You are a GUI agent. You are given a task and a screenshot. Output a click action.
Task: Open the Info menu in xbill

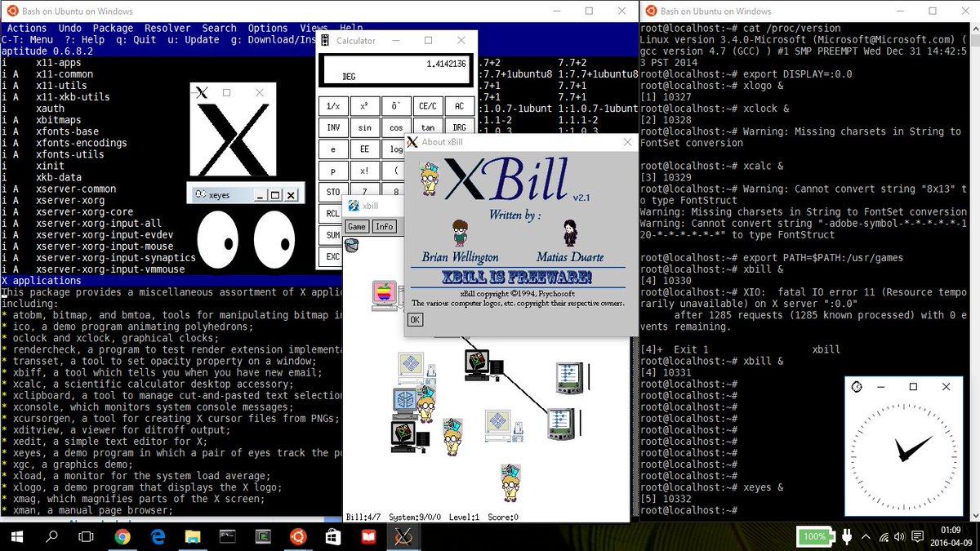tap(384, 226)
